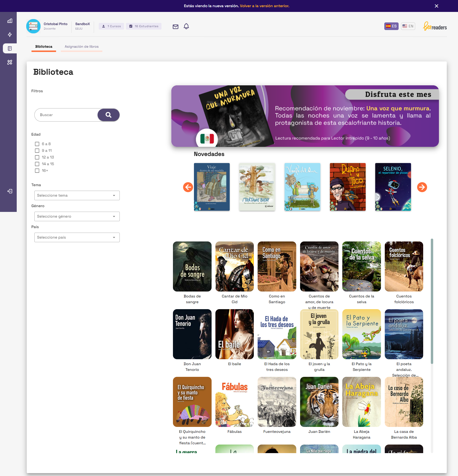Open Don Juan Tenorio book
The image size is (458, 476).
click(192, 334)
